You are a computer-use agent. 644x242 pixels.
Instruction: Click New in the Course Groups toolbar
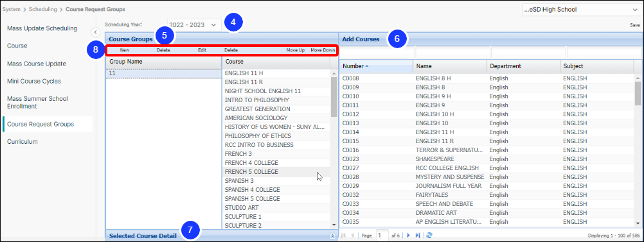point(125,50)
